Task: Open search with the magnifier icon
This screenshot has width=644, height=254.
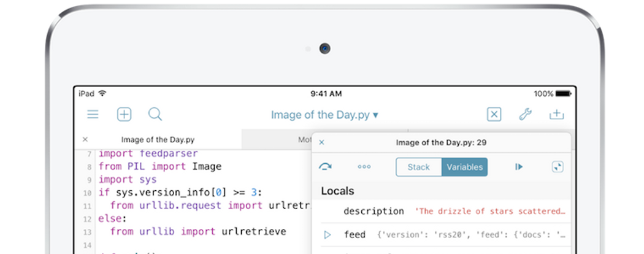Action: click(155, 114)
